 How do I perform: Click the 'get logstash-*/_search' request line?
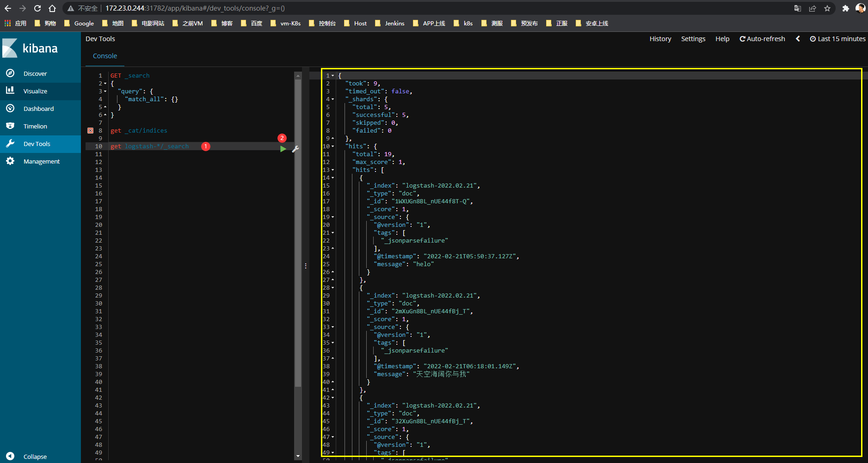(149, 146)
